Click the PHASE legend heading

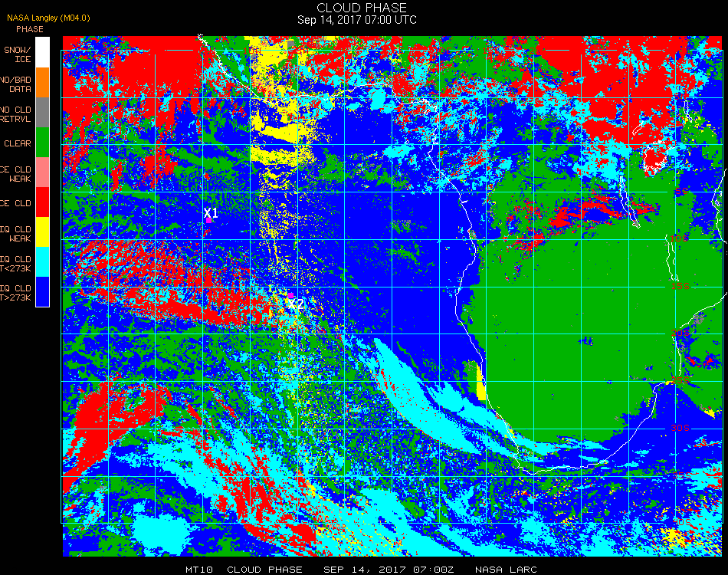30,29
